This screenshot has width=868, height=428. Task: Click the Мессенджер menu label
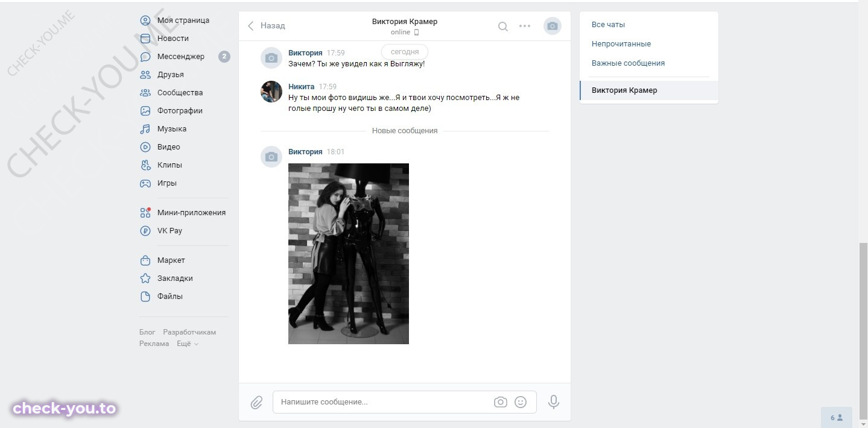[x=181, y=57]
